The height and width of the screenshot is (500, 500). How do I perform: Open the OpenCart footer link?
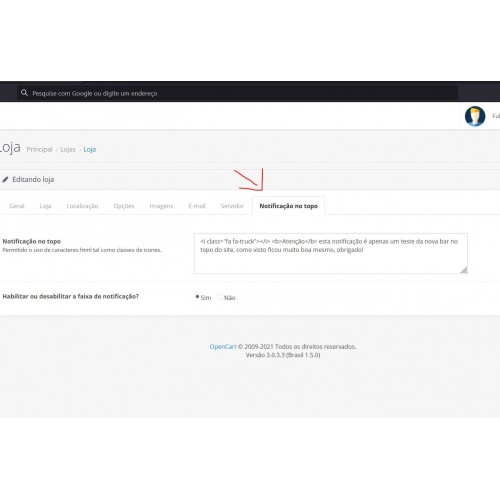point(223,347)
